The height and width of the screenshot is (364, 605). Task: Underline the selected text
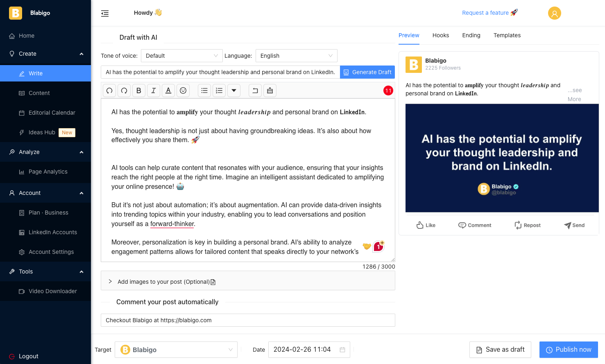[168, 90]
